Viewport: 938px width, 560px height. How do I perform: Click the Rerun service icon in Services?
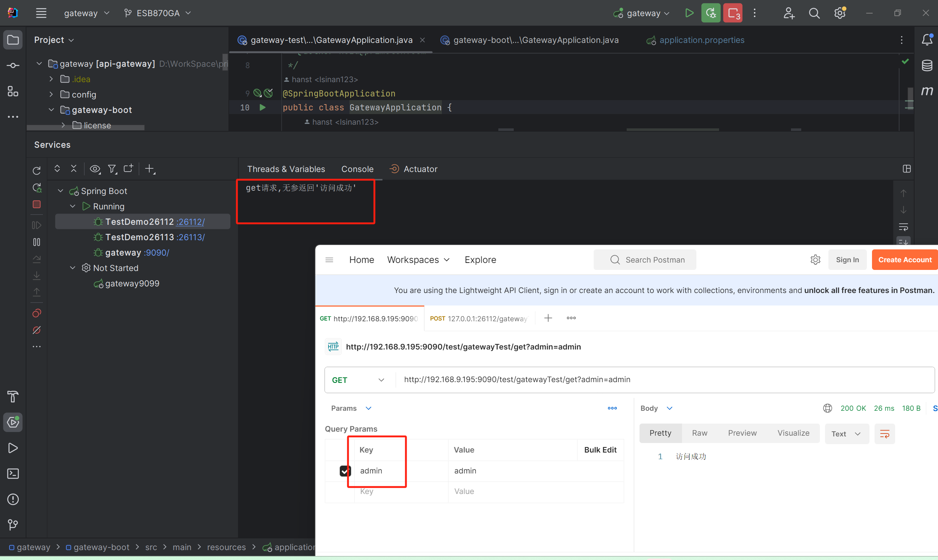[37, 171]
